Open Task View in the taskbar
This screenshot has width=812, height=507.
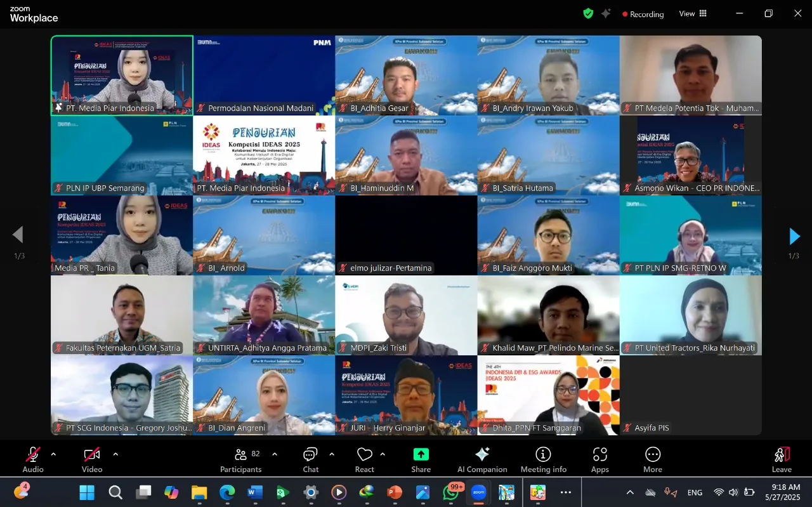[x=143, y=492]
